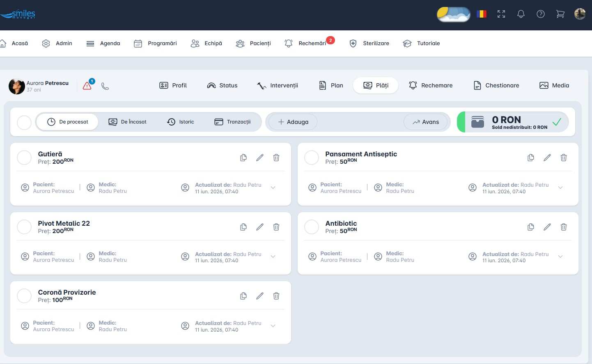592x364 pixels.
Task: Open Programări in the main menu
Action: coord(155,43)
